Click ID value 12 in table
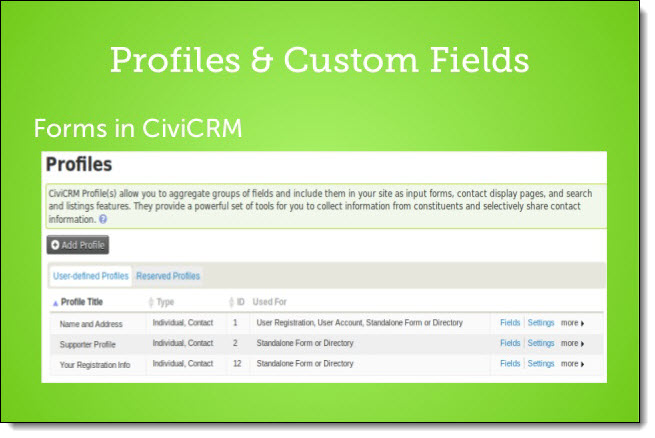The image size is (655, 438). [237, 364]
